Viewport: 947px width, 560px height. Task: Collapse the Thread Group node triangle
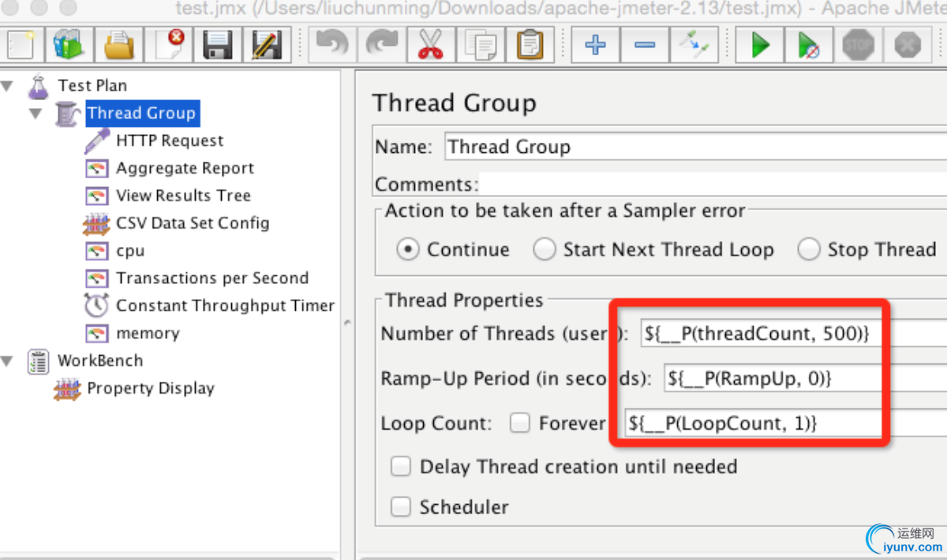coord(36,113)
